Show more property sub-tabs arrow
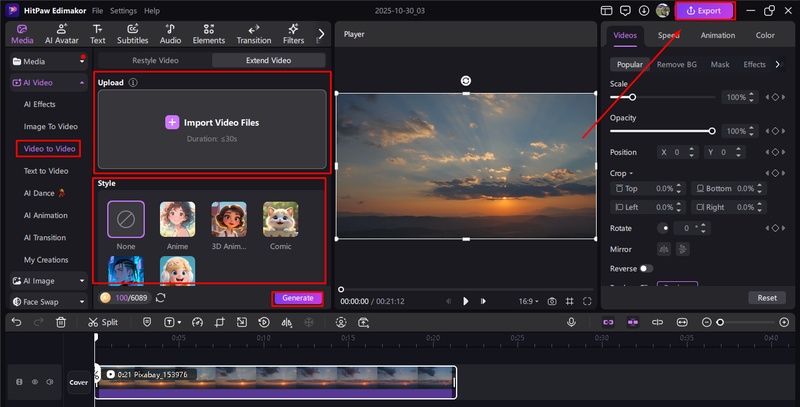The height and width of the screenshot is (407, 800). (x=778, y=64)
